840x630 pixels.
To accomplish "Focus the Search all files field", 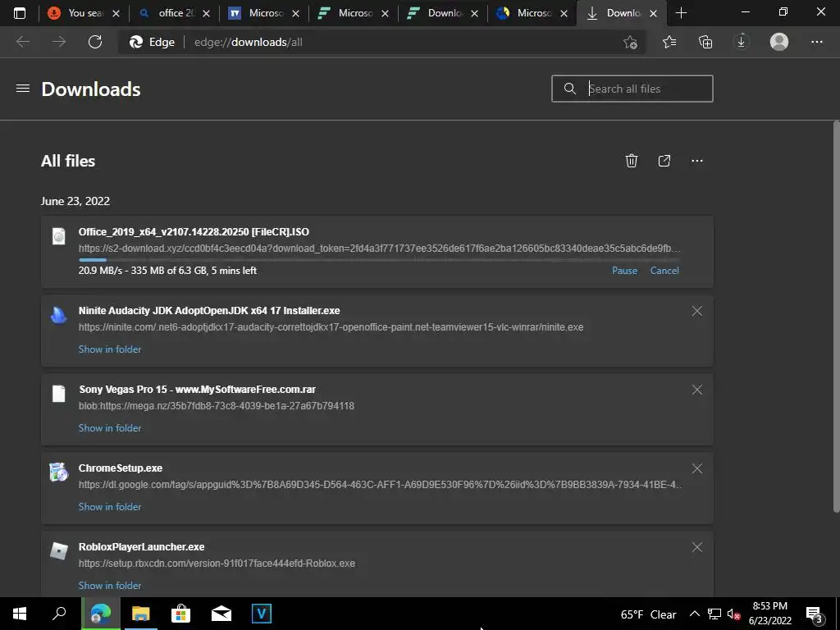I will pos(632,89).
